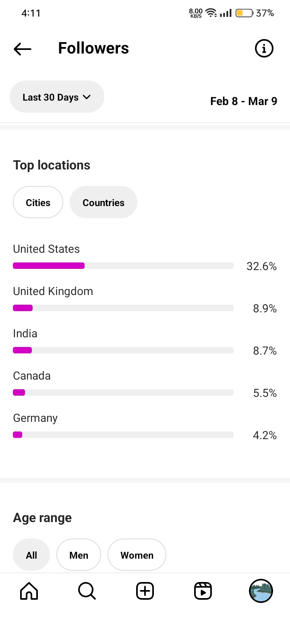Click the United States percentage bar

123,266
